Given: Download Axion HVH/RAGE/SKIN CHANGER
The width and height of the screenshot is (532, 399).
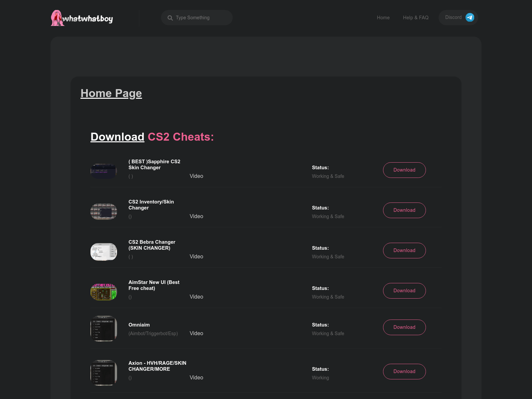Looking at the screenshot, I should 404,371.
